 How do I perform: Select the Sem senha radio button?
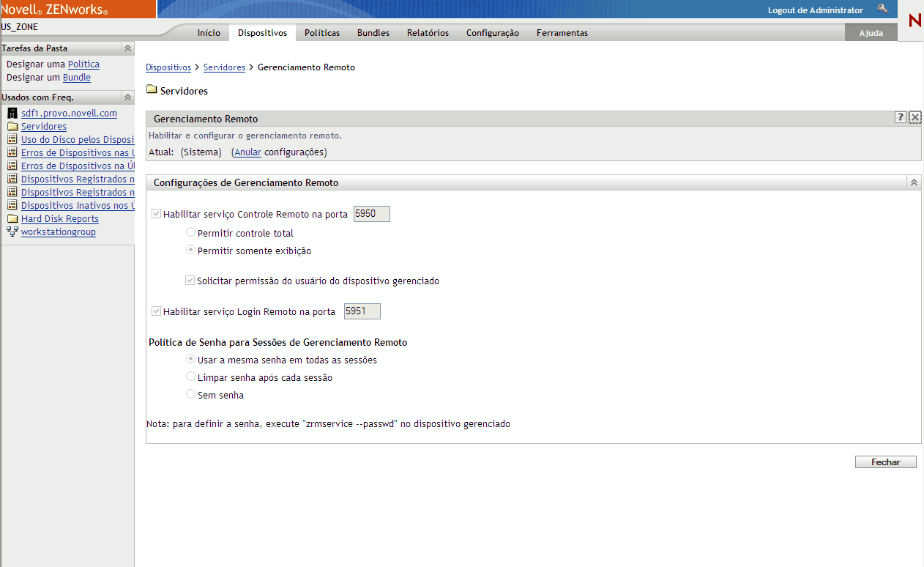[x=191, y=395]
